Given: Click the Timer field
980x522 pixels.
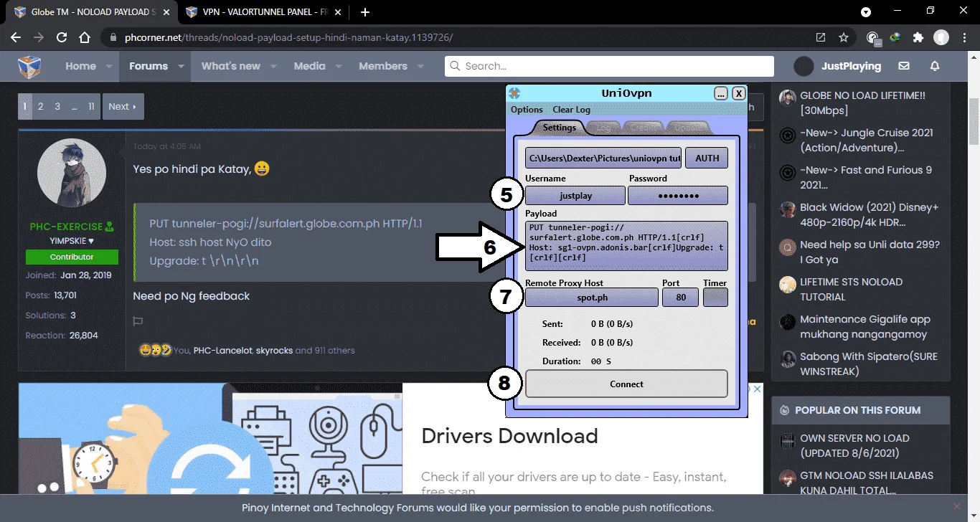Looking at the screenshot, I should (715, 297).
